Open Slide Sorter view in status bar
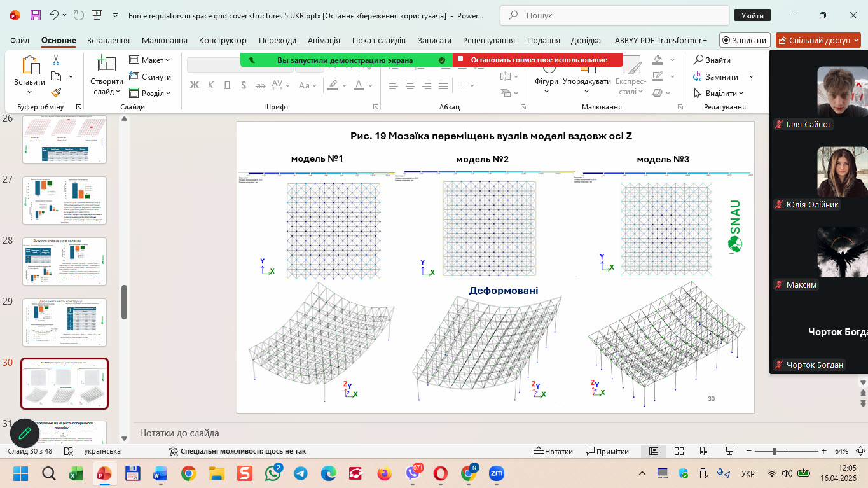The height and width of the screenshot is (488, 868). pyautogui.click(x=679, y=451)
